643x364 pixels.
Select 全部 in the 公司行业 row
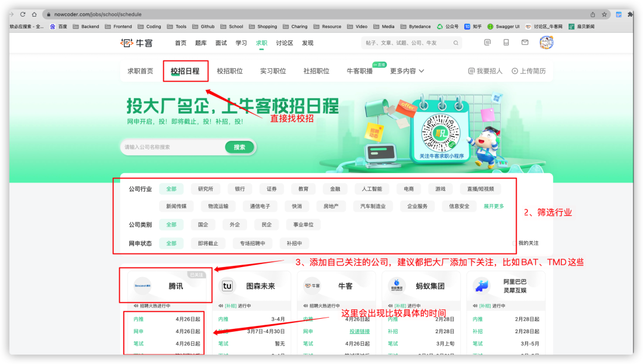[171, 189]
